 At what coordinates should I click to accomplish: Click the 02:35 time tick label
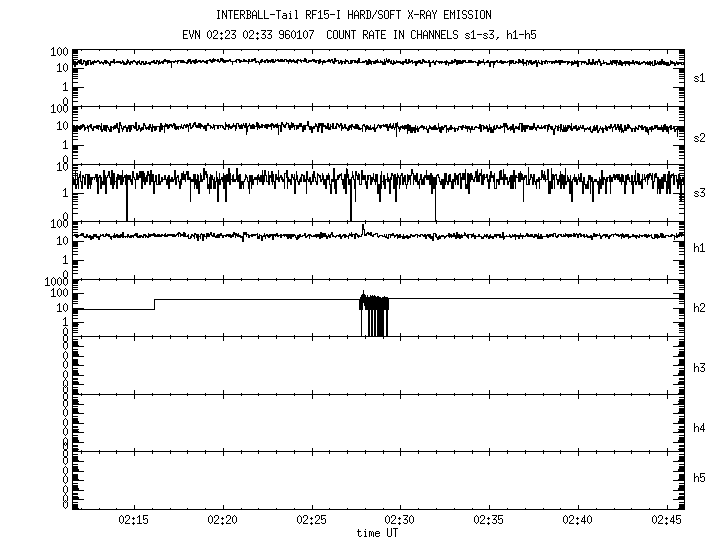tap(489, 521)
